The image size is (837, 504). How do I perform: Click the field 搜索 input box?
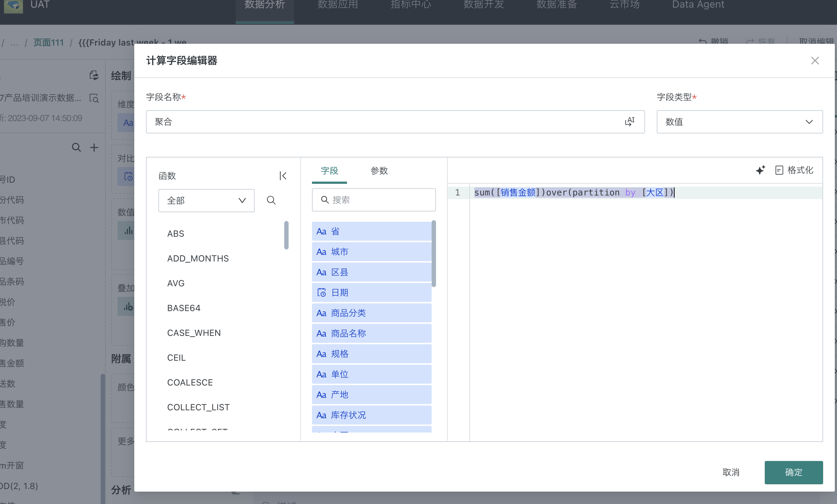374,200
